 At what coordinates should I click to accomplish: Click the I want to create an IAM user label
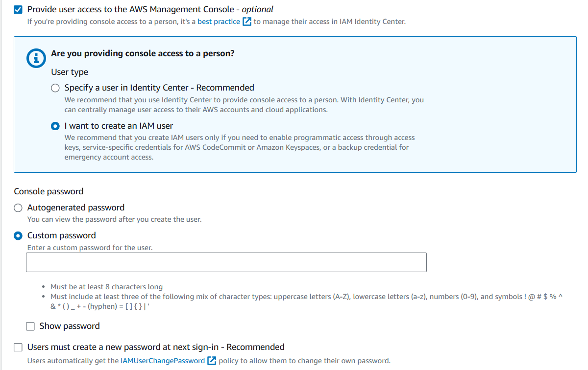(x=119, y=126)
